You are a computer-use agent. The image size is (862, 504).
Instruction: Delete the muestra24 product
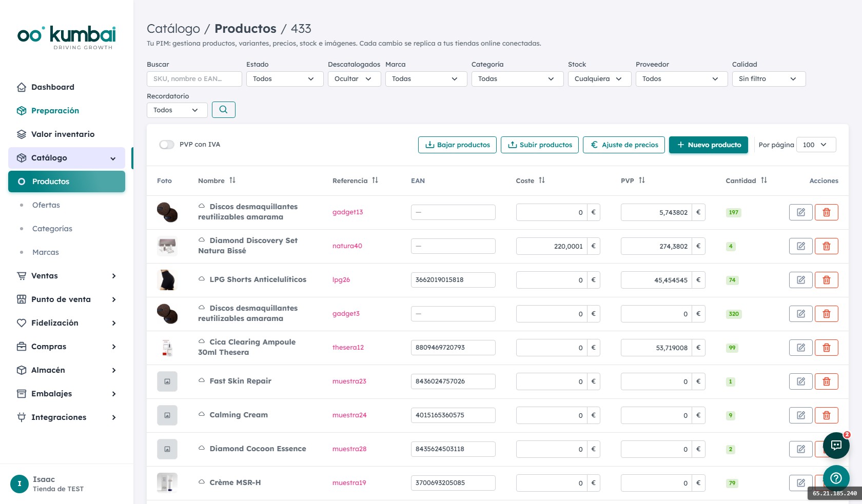[826, 415]
